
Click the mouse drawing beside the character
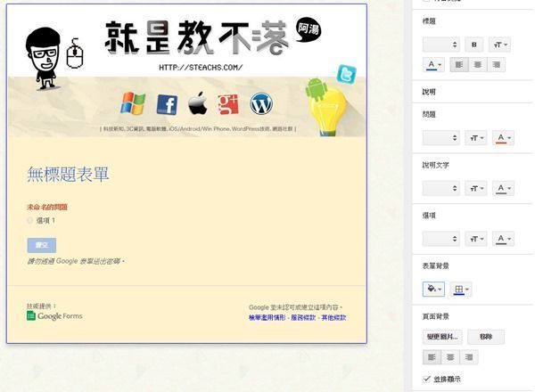75,53
